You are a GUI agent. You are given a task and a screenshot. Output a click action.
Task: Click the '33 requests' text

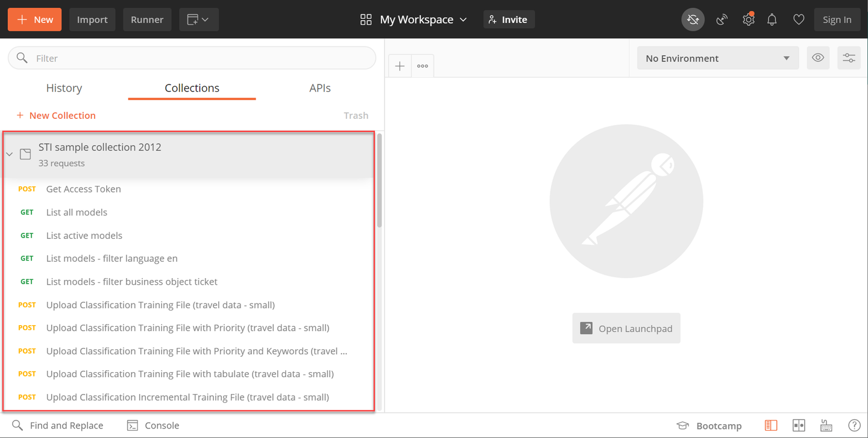point(61,163)
